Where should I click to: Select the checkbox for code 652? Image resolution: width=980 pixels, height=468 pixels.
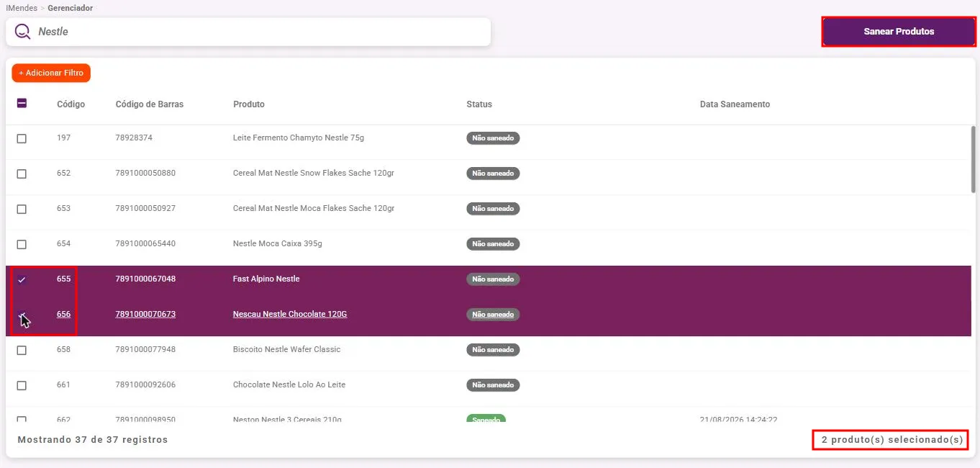[x=22, y=174]
